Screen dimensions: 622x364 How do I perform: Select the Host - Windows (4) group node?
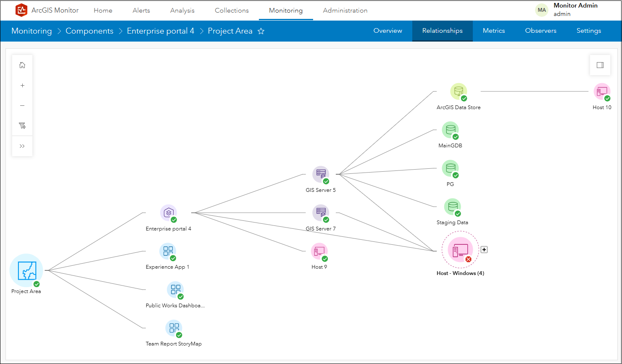coord(460,250)
